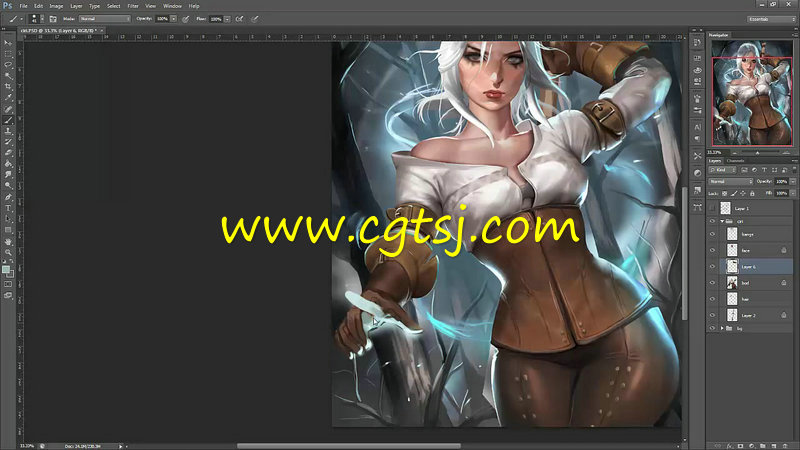Select the Type tool
This screenshot has height=450, width=800.
(8, 208)
